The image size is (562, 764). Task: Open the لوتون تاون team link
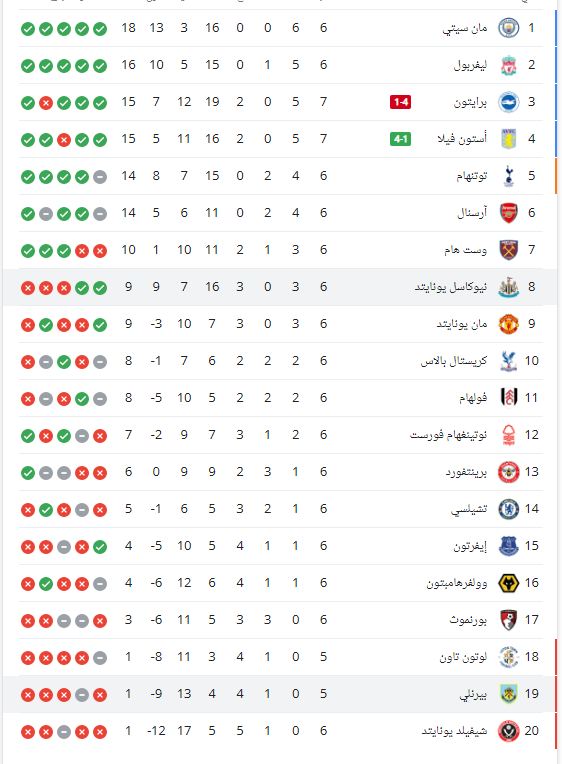pos(463,657)
